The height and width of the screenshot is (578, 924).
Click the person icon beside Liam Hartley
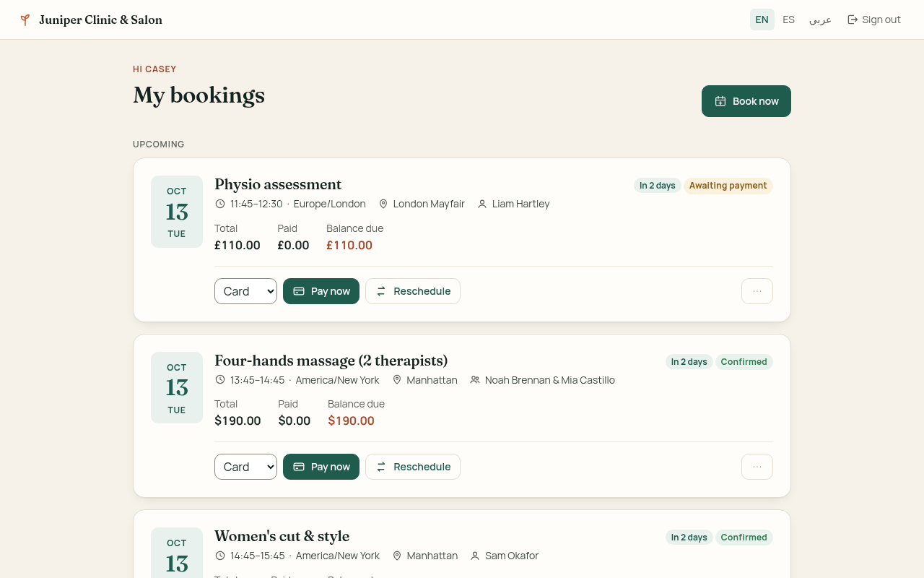[482, 204]
